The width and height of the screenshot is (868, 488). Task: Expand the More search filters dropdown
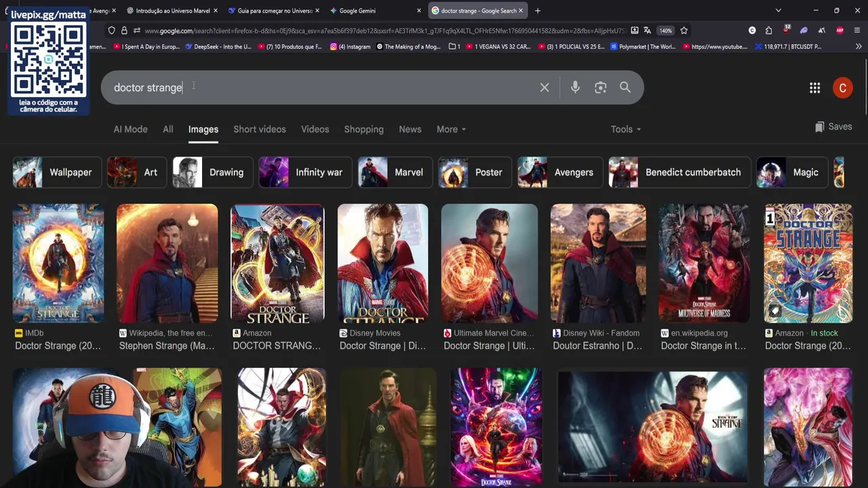click(451, 129)
